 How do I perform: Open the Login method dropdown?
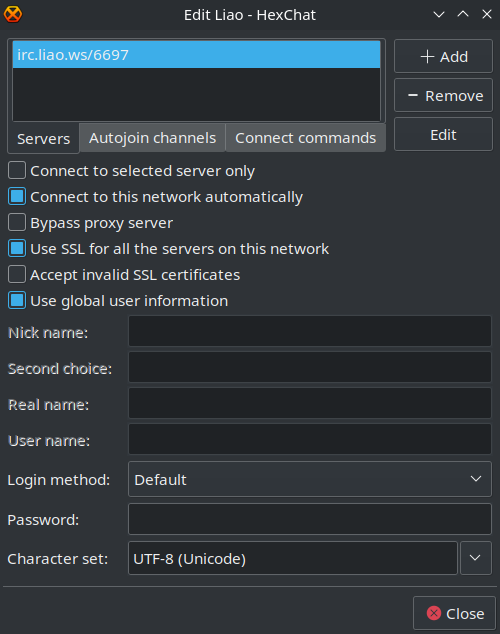[310, 479]
